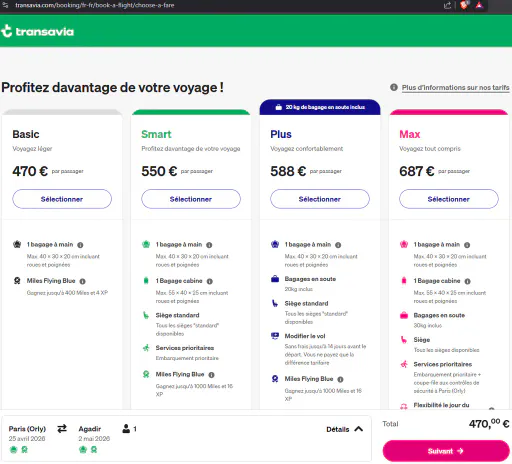
Task: Open Plus d'informations sur nos tarifs link
Action: (455, 88)
